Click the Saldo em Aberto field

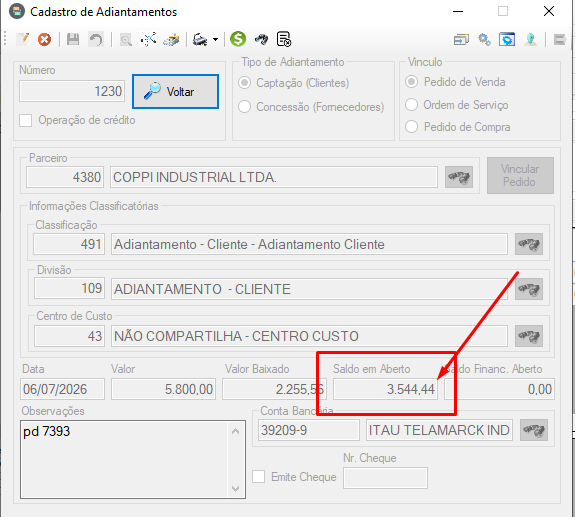[385, 389]
